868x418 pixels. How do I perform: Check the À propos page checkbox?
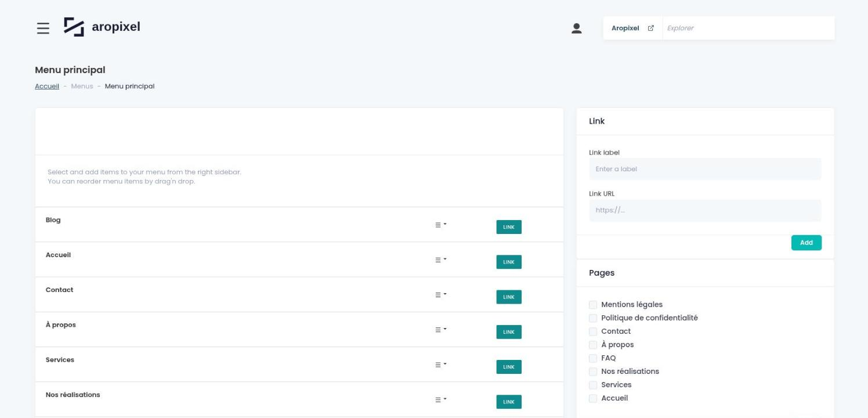(x=593, y=345)
